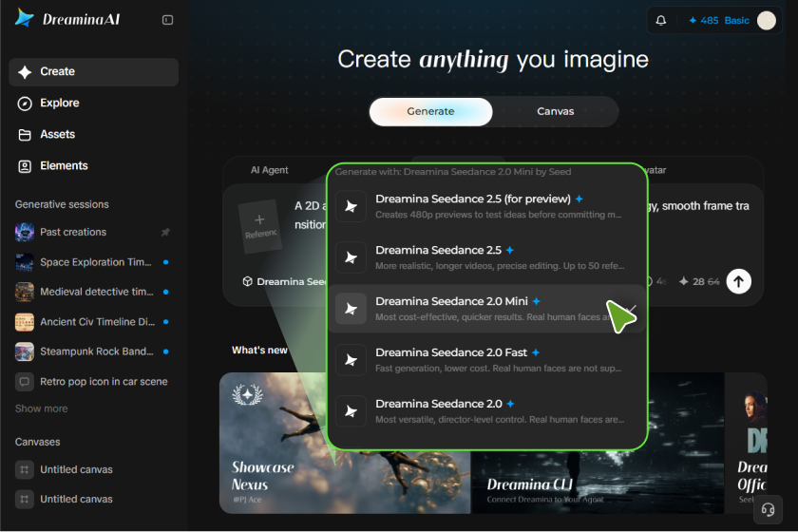Click the 485 credits balance
The image size is (798, 532).
pos(703,20)
